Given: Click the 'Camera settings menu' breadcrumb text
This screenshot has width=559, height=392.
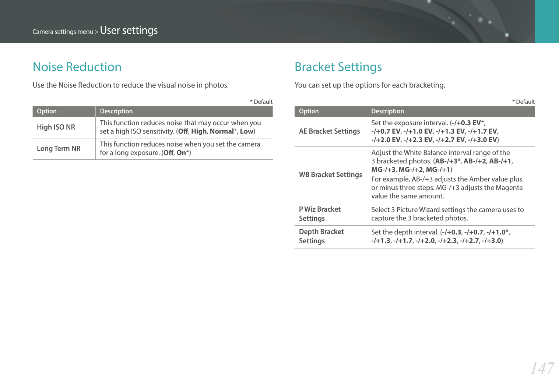Looking at the screenshot, I should click(63, 32).
